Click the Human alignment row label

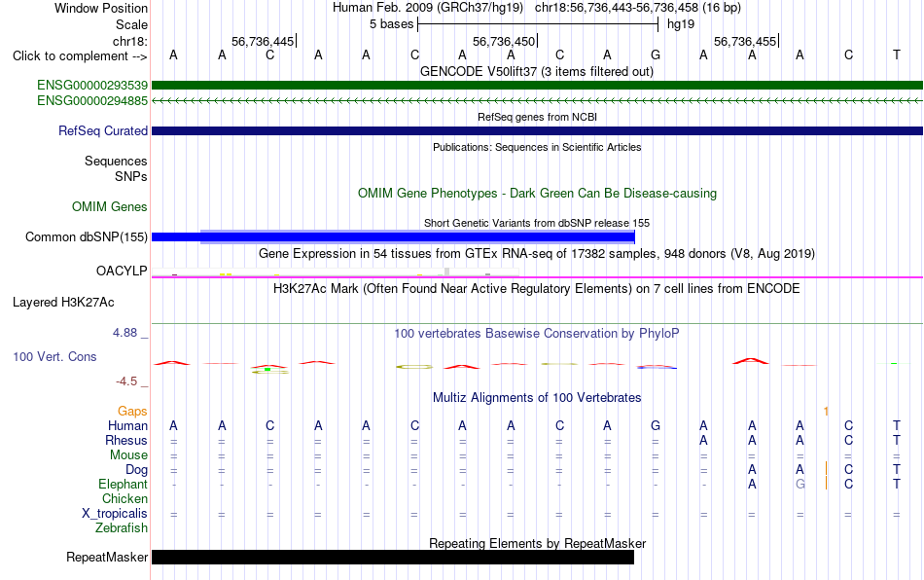[x=127, y=426]
